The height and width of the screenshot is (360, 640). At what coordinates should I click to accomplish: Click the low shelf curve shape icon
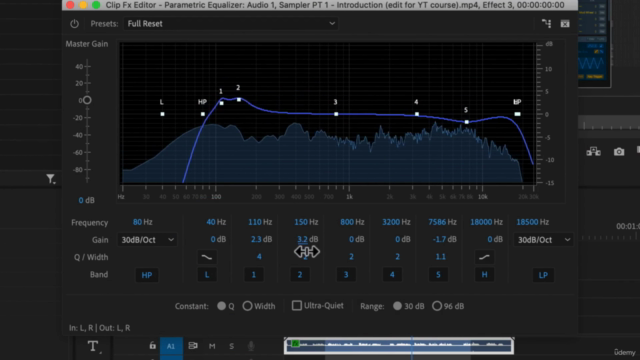[x=207, y=257]
